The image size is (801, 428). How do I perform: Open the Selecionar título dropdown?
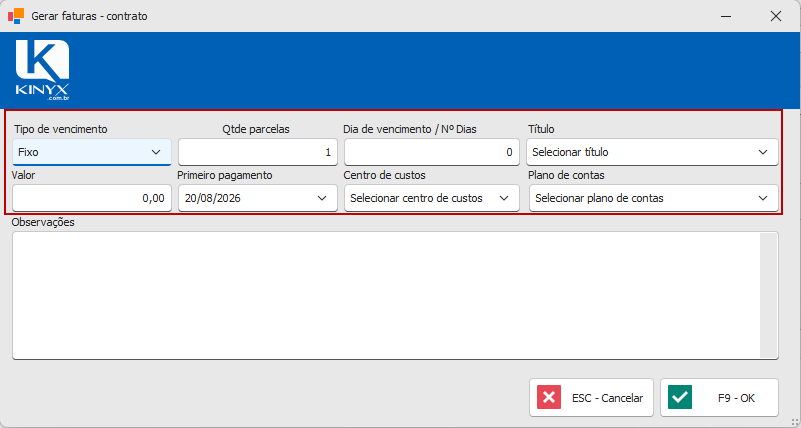point(652,152)
